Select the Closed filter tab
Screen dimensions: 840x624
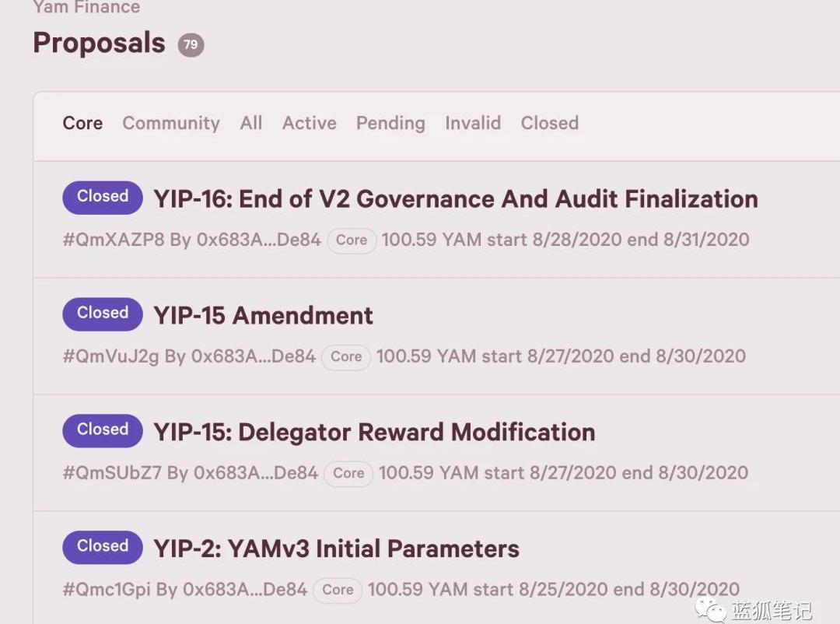coord(550,123)
